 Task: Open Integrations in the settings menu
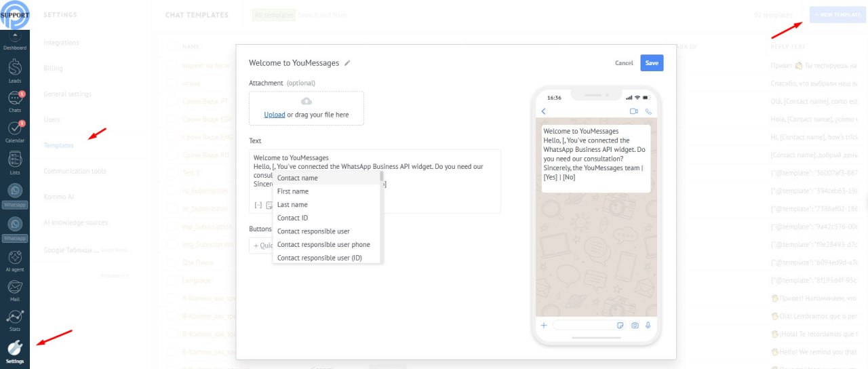(x=61, y=43)
